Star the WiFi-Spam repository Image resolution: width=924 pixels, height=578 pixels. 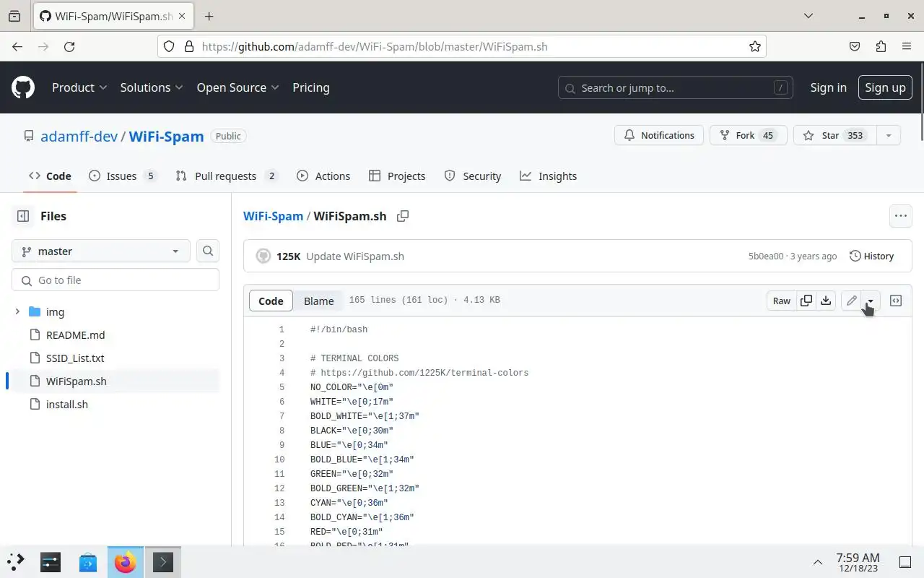pyautogui.click(x=835, y=135)
